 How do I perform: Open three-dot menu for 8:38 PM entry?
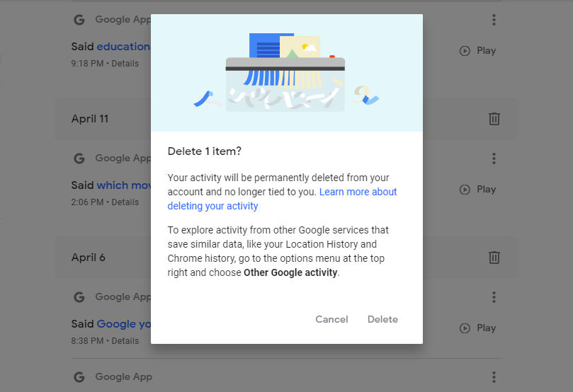(x=494, y=297)
